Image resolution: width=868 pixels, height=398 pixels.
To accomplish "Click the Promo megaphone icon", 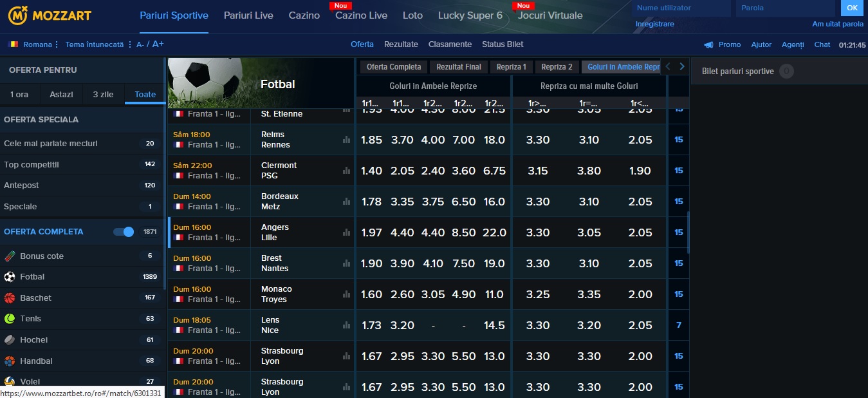I will 708,44.
